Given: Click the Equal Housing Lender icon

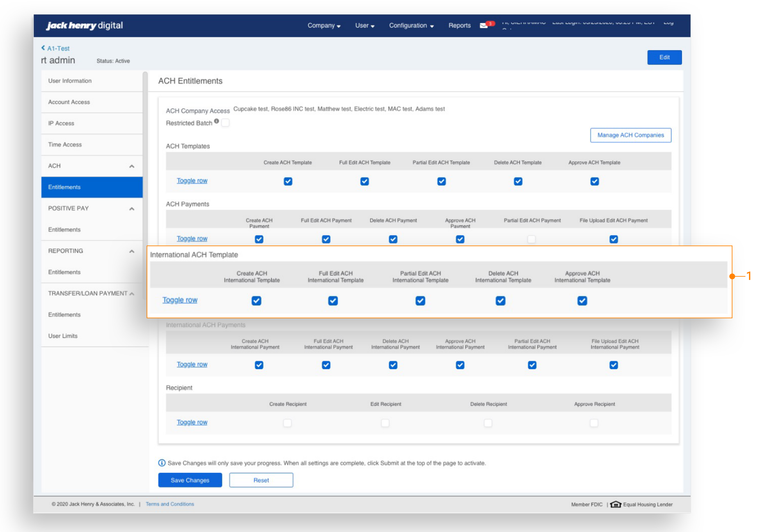Looking at the screenshot, I should 615,504.
